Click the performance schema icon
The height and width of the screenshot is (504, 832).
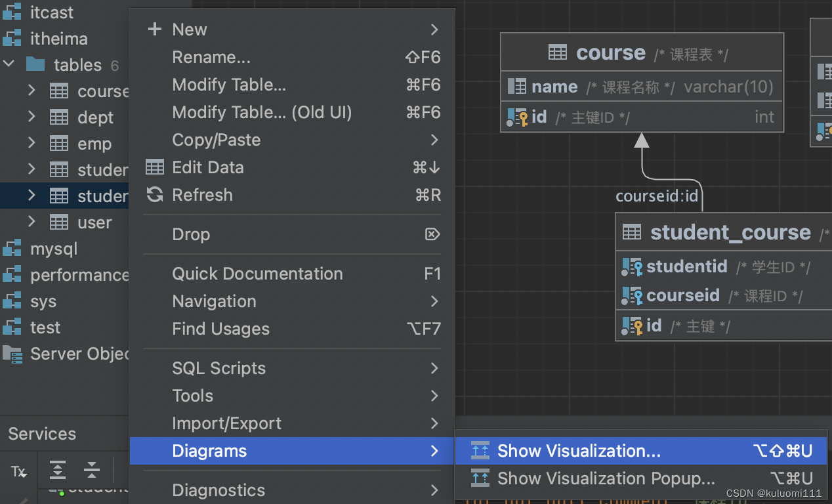[12, 275]
